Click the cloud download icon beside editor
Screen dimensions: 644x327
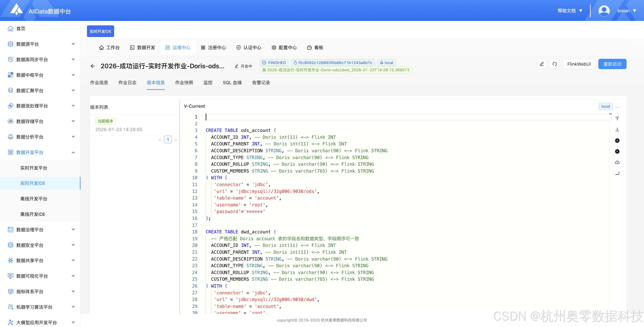pyautogui.click(x=617, y=162)
